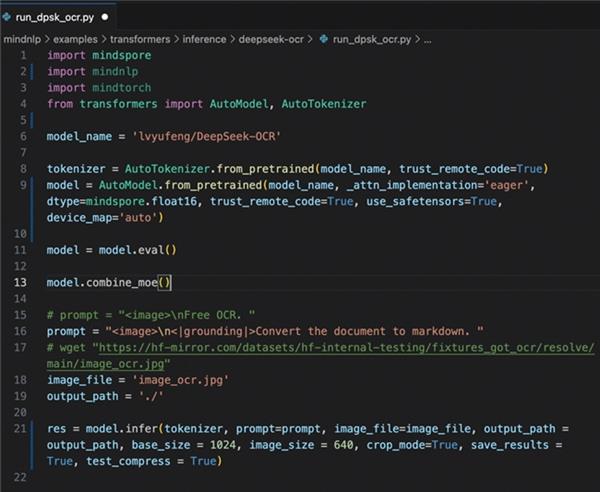Click '_attn_implementation' argument text
Image resolution: width=600 pixels, height=492 pixels.
pos(412,185)
